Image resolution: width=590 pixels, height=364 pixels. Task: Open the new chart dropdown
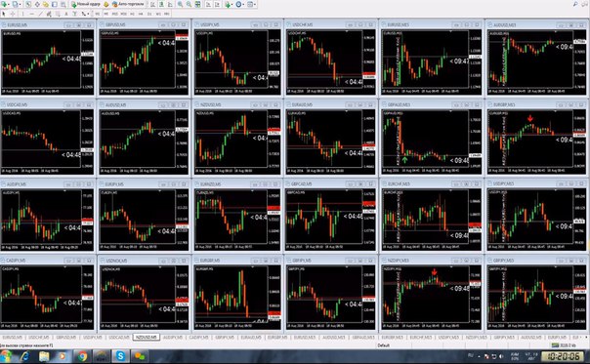[x=5, y=5]
